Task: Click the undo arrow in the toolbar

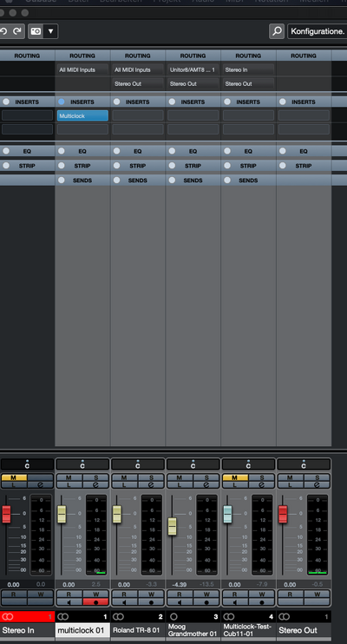Action: point(4,31)
